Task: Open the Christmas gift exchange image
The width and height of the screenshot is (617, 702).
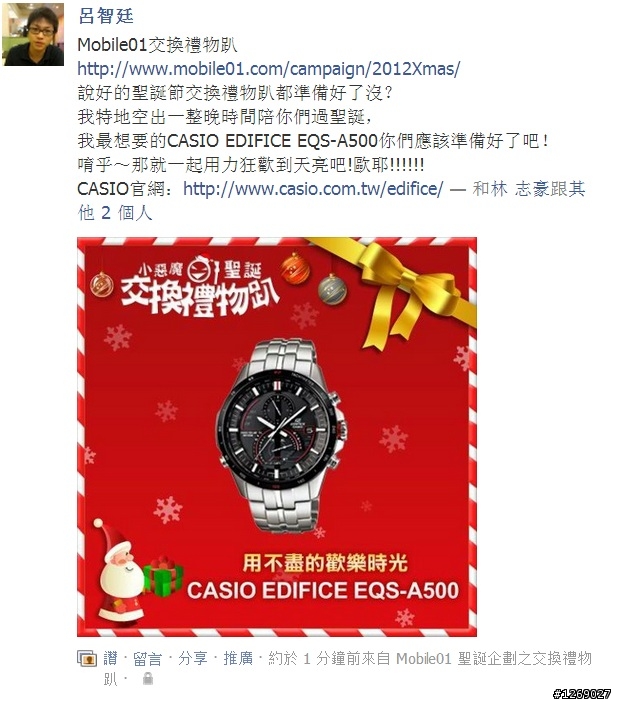Action: pyautogui.click(x=277, y=437)
